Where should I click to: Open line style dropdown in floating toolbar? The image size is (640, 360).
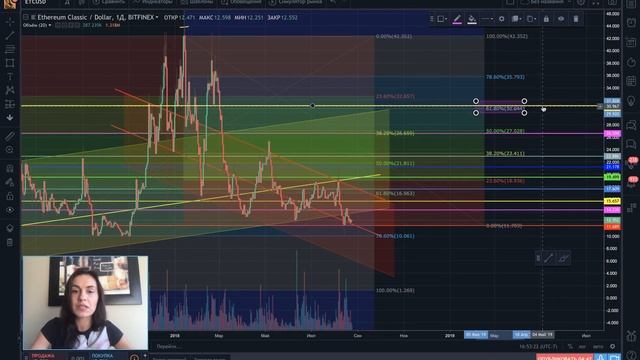[x=487, y=19]
